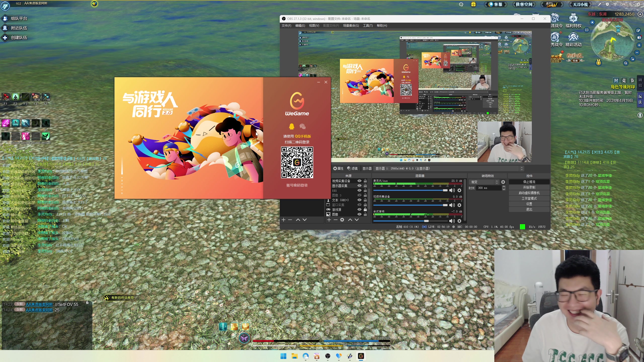
Task: Open source properties gear in Sources toolbar
Action: tap(342, 220)
